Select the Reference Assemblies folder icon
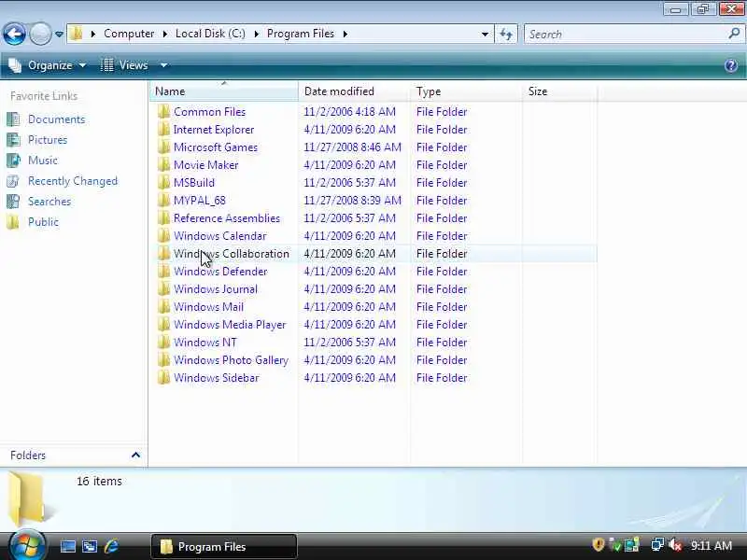Screen dimensions: 747x560 click(164, 218)
